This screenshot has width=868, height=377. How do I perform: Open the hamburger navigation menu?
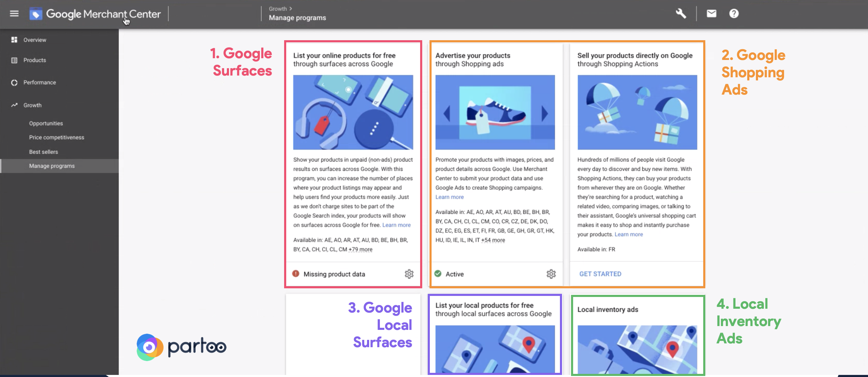coord(14,14)
